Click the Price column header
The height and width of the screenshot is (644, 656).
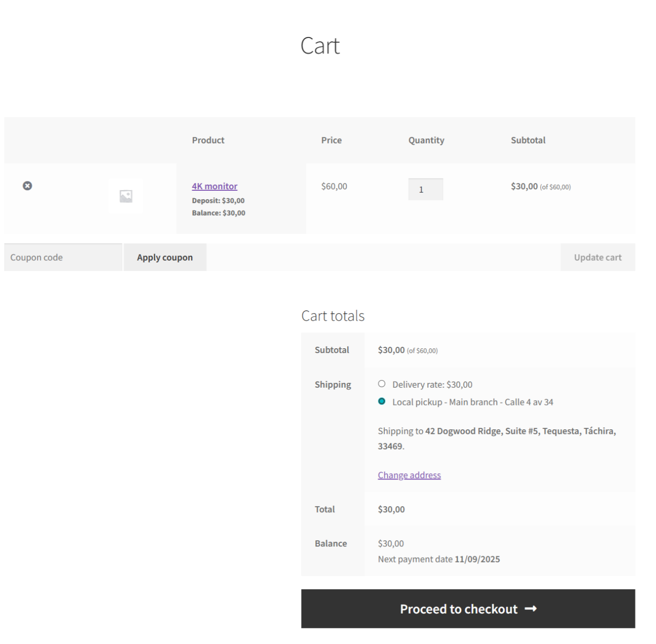pos(331,140)
